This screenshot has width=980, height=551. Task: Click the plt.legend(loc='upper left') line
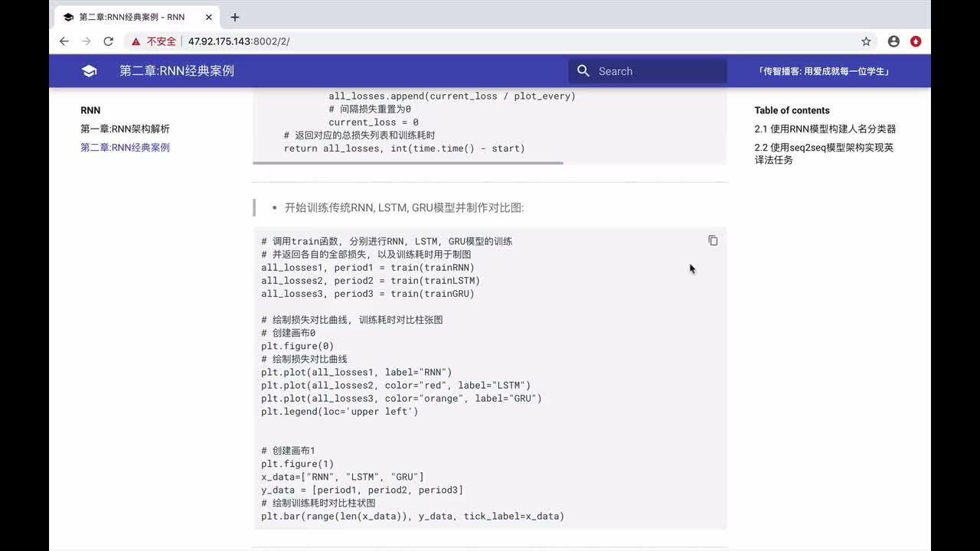tap(339, 411)
